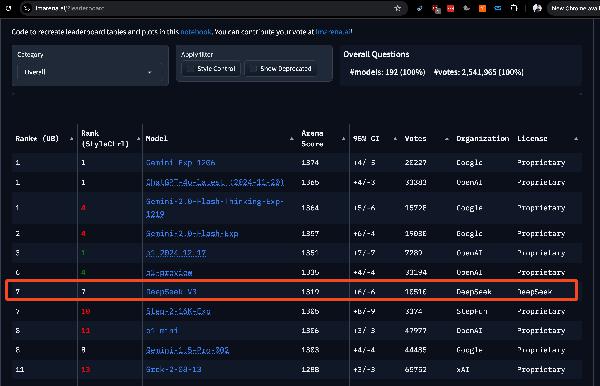Image resolution: width=600 pixels, height=386 pixels.
Task: Reload the page with the browser refresh icon
Action: pos(8,8)
